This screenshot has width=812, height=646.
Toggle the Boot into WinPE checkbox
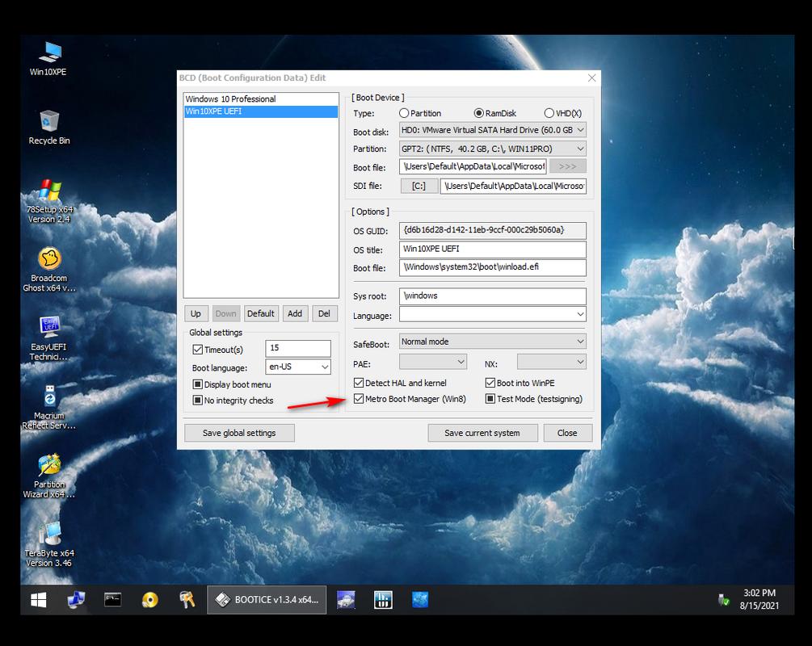pyautogui.click(x=490, y=383)
